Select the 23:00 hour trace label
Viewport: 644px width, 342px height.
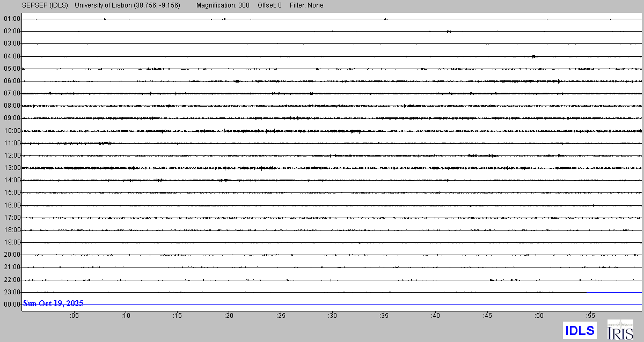coord(12,292)
